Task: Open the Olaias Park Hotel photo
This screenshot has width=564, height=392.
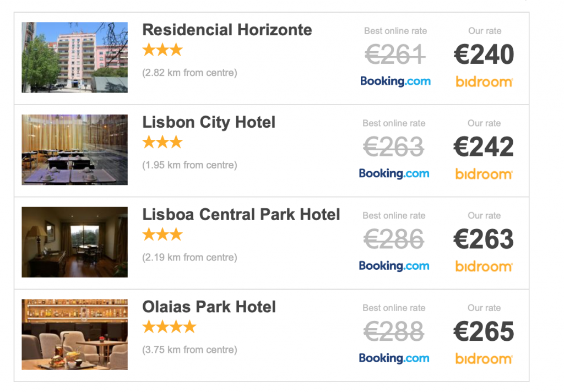Action: tap(74, 334)
